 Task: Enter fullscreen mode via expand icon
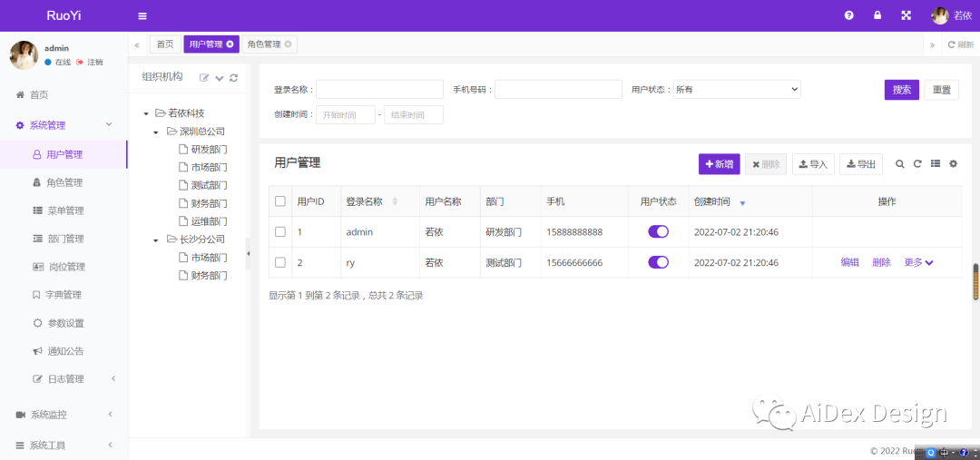(906, 15)
